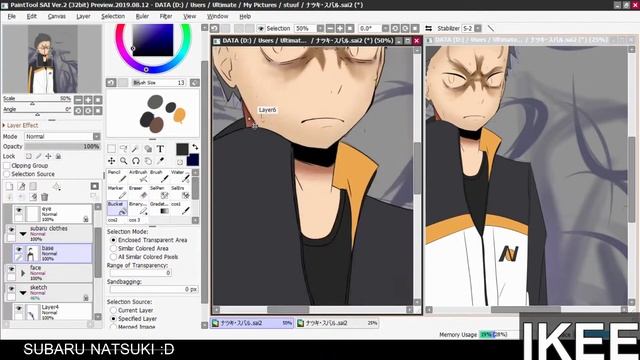Open the Stabilizer S-2 dropdown
Viewport: 640px width, 360px height.
click(x=478, y=28)
